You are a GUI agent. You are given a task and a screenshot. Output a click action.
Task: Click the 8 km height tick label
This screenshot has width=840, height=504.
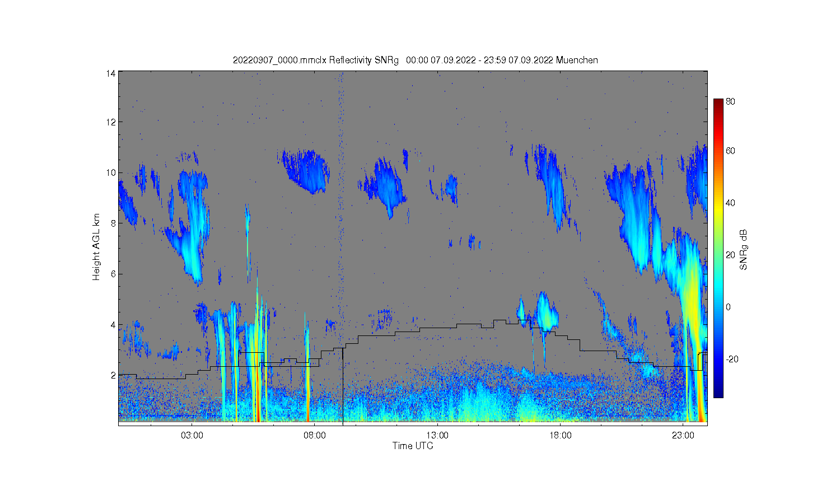pyautogui.click(x=113, y=223)
